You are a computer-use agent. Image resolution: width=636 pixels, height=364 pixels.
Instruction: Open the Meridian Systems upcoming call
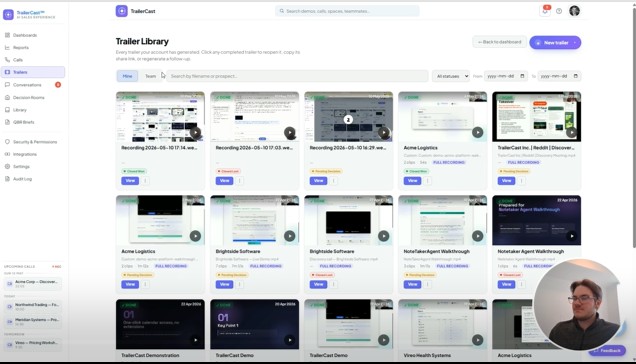click(33, 321)
